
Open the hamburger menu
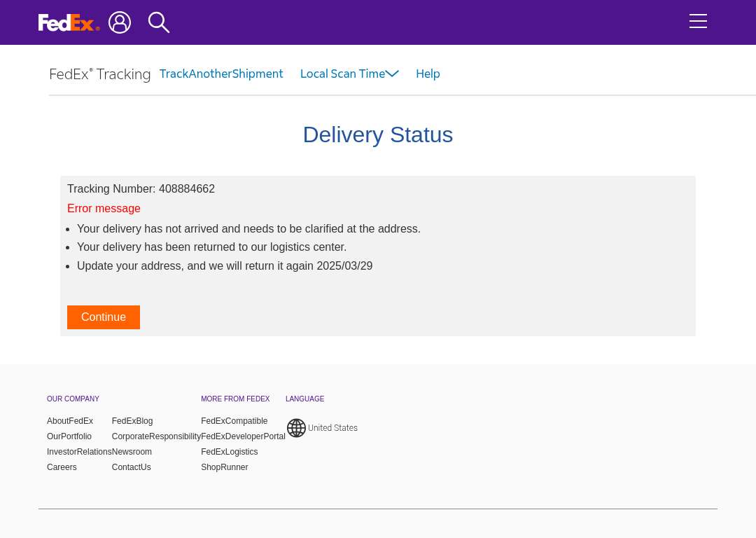698,21
